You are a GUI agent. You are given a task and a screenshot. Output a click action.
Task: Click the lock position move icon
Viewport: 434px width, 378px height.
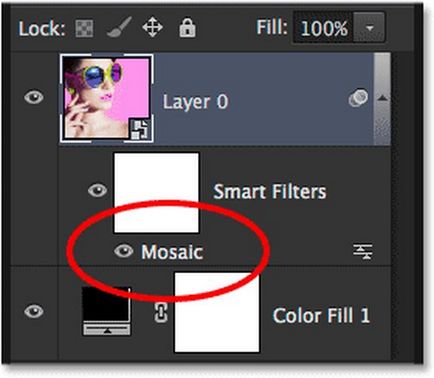click(x=153, y=27)
